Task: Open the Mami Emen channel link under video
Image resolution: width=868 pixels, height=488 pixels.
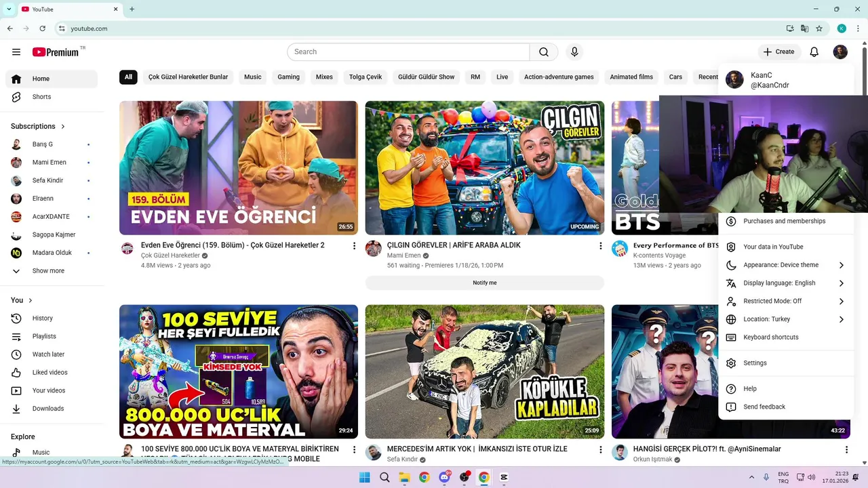Action: point(403,256)
